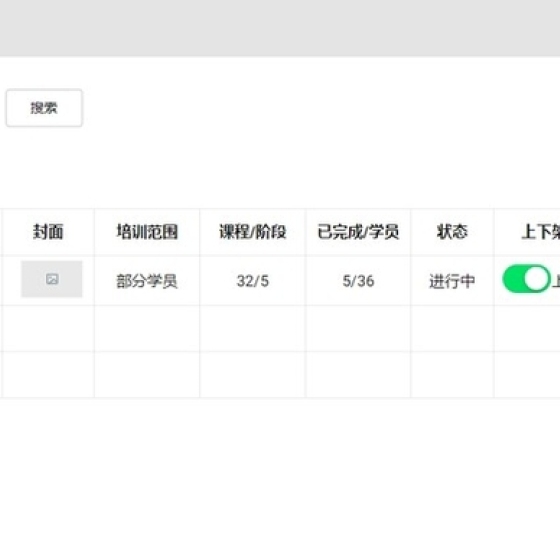This screenshot has height=560, width=560.
Task: Open the cover image placeholder thumbnail
Action: 52,279
